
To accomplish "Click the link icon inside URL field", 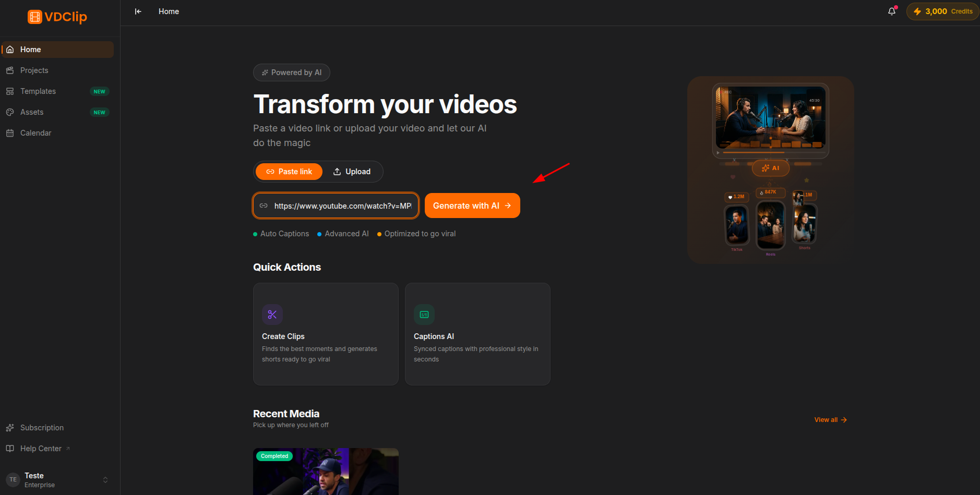I will tap(264, 206).
